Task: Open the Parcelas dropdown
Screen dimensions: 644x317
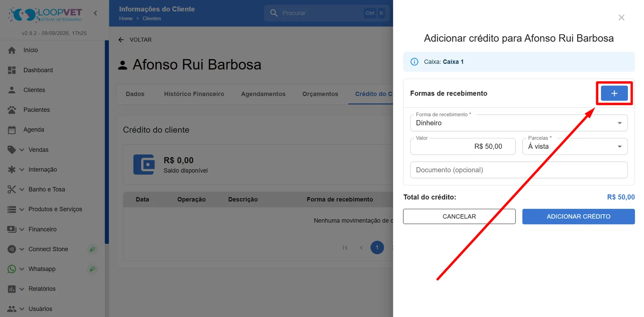Action: (x=575, y=146)
